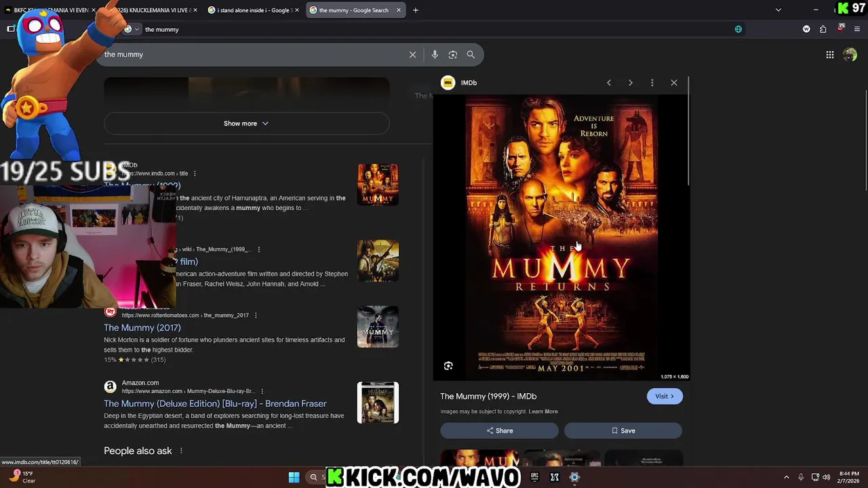Expand Show more section

point(246,123)
